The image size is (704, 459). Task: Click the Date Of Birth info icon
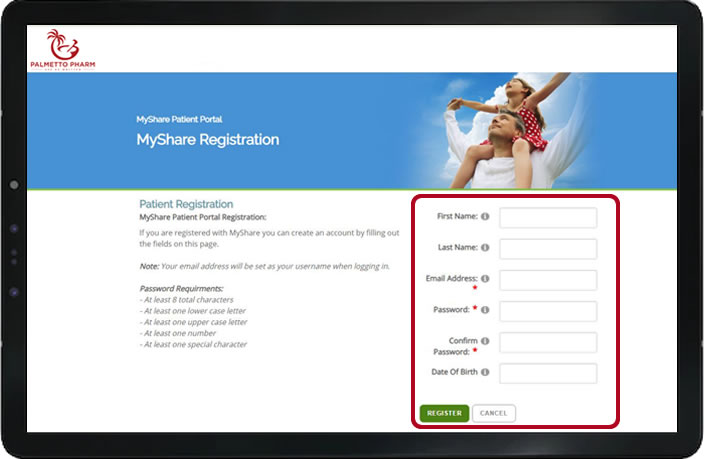click(x=485, y=372)
